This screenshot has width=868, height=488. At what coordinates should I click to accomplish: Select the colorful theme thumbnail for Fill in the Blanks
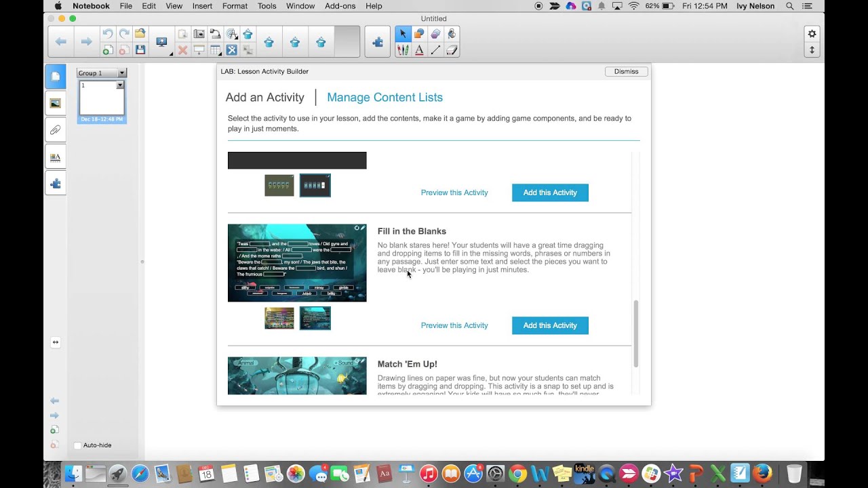pos(279,318)
